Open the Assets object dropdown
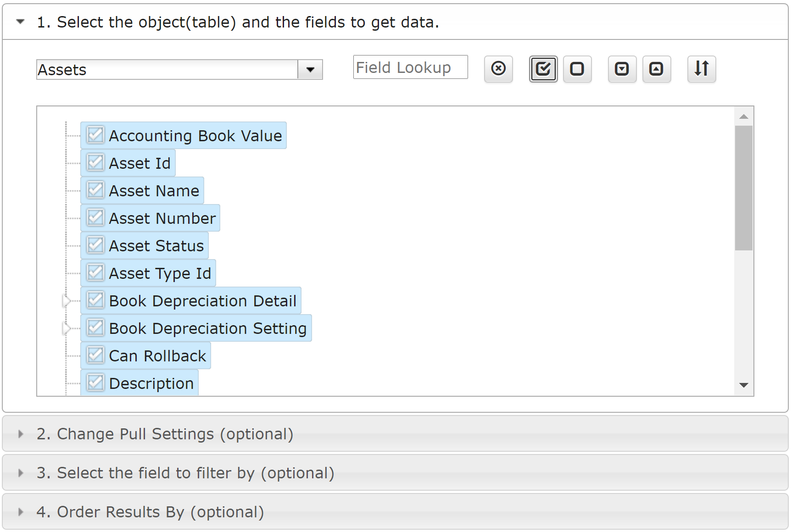The height and width of the screenshot is (532, 792). coord(310,70)
